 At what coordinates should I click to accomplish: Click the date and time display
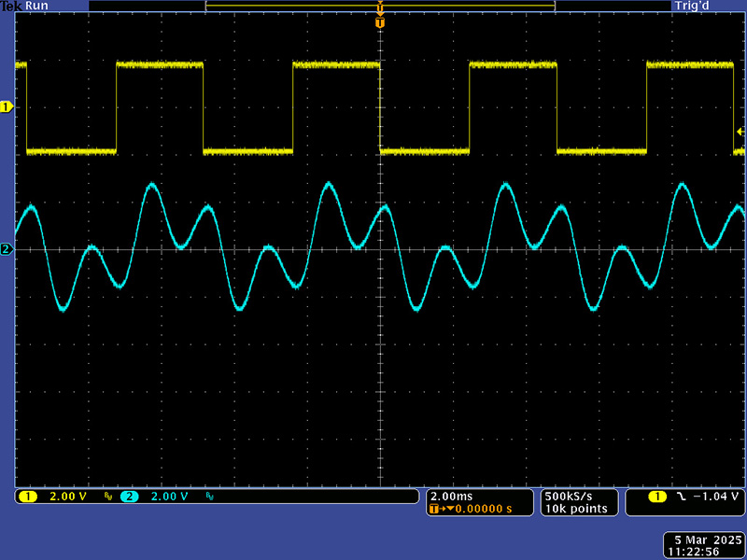point(704,546)
